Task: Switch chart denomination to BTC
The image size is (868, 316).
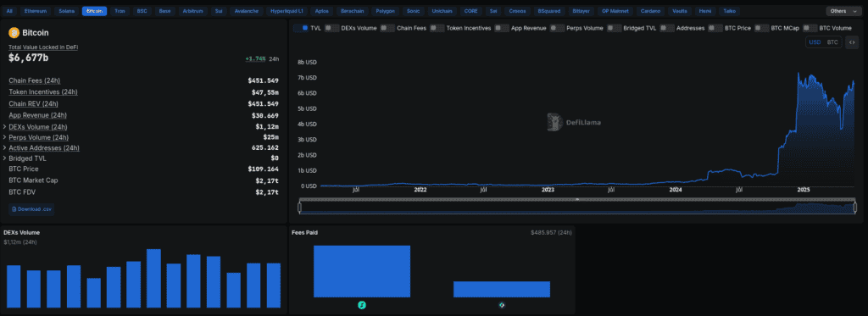Action: coord(832,42)
